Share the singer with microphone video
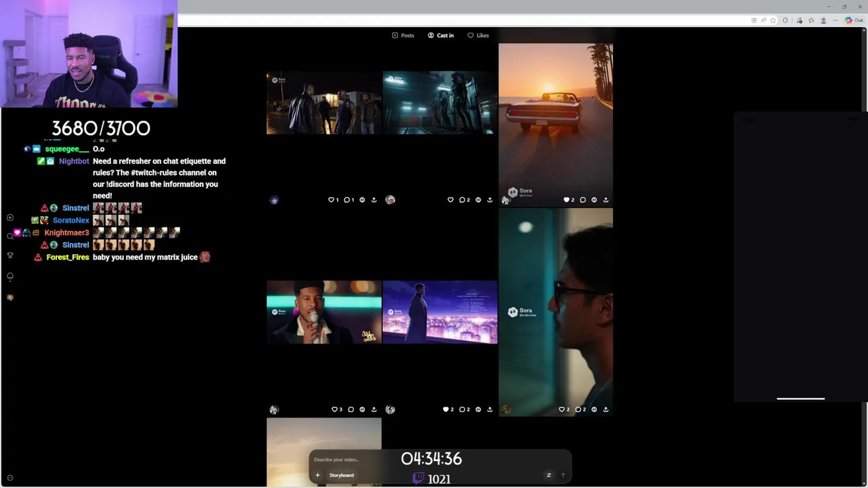Image resolution: width=868 pixels, height=488 pixels. pyautogui.click(x=374, y=409)
